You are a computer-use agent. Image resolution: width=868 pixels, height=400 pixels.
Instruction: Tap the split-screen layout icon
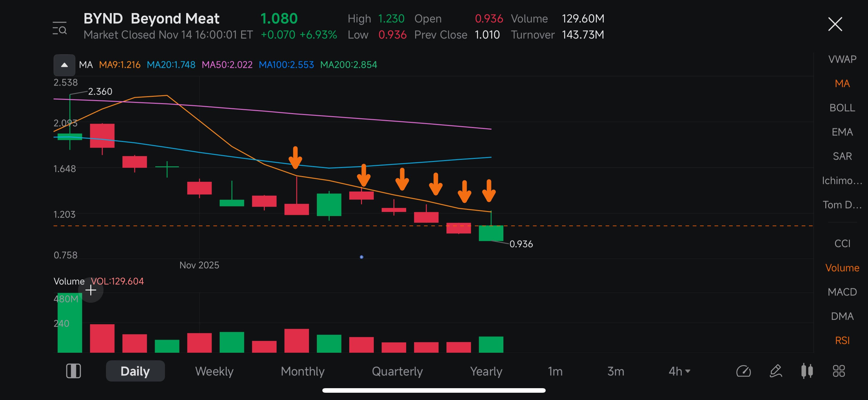(74, 371)
